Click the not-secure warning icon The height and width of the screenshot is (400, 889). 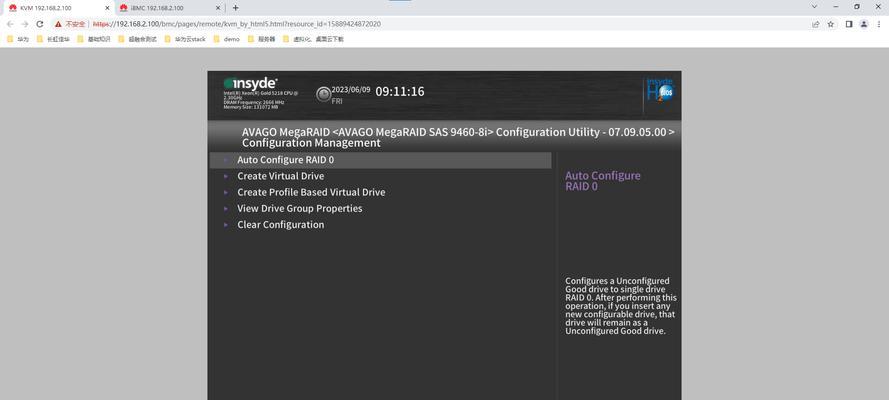point(58,24)
